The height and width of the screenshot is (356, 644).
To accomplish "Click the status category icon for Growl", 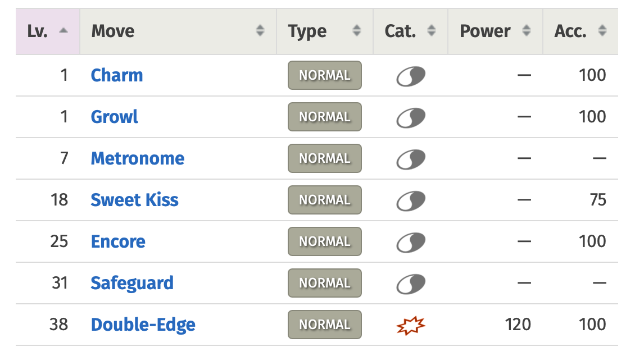I will [410, 117].
